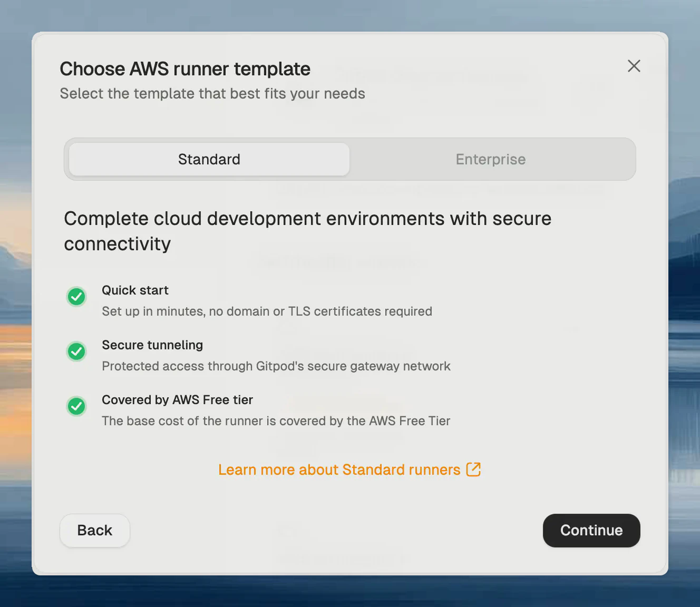Click the Continue button
Screen dimensions: 700x607
click(x=591, y=530)
